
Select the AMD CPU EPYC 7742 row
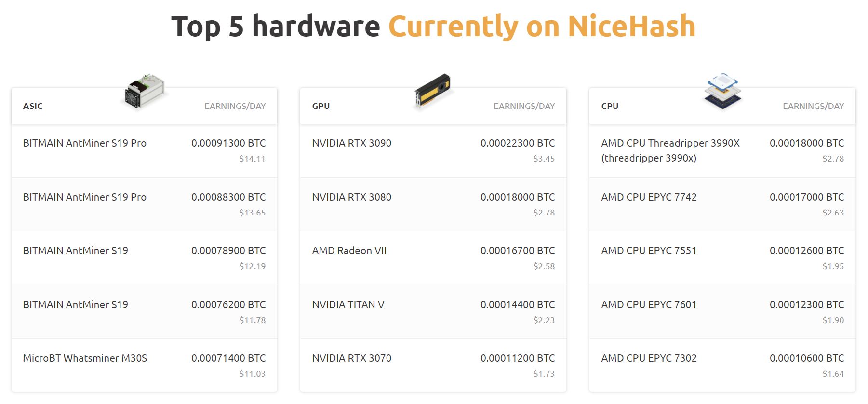tap(649, 197)
